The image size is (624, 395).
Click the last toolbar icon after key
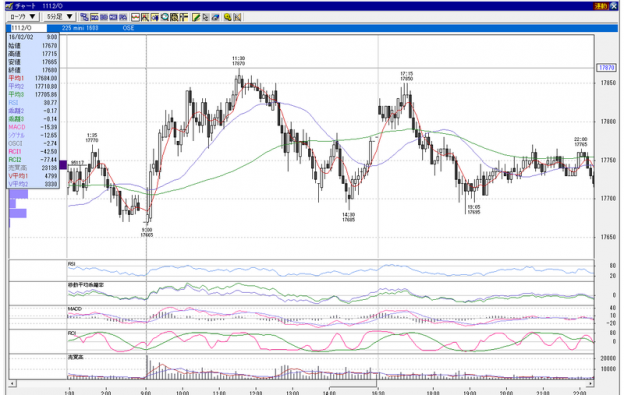pyautogui.click(x=237, y=17)
